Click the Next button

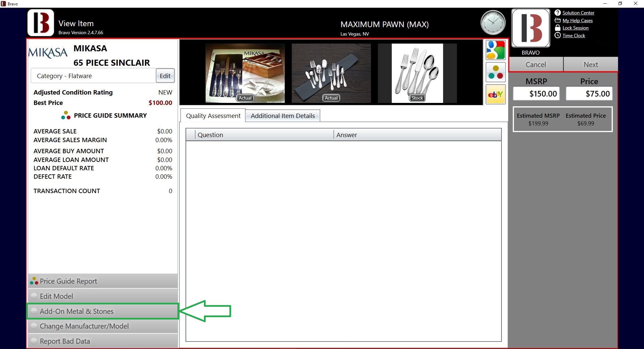tap(591, 64)
